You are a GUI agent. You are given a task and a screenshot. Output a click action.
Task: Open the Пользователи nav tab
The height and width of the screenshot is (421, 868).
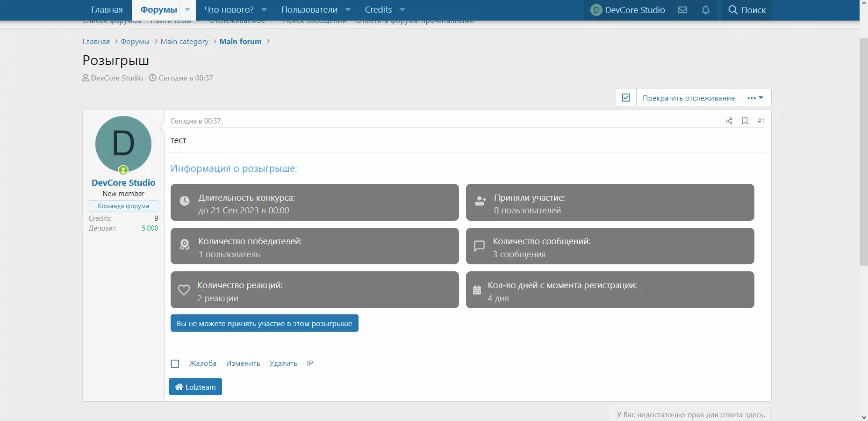pos(309,10)
